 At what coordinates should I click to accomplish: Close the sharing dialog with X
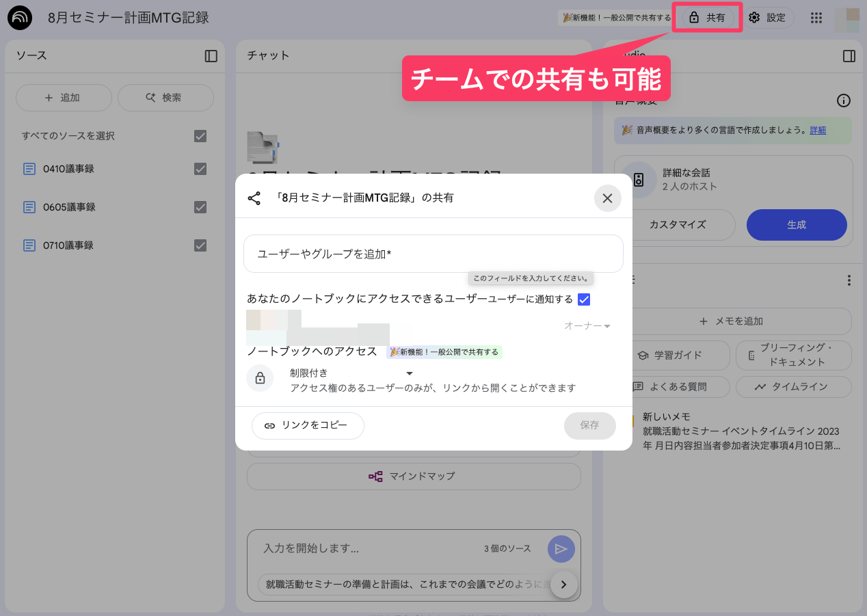607,198
